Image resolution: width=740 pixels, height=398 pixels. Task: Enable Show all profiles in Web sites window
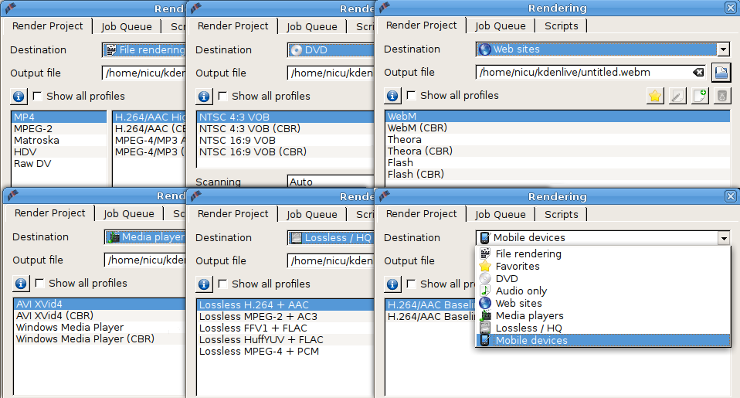(411, 95)
